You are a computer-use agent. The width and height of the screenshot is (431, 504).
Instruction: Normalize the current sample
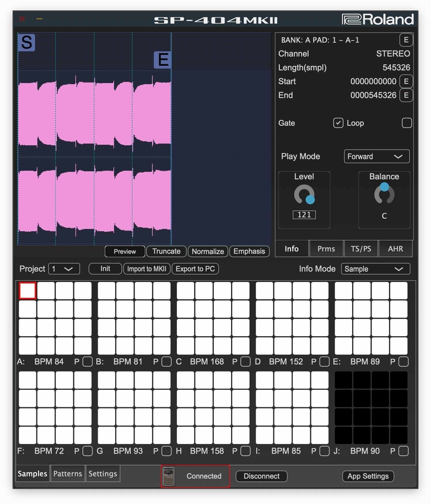pos(207,251)
